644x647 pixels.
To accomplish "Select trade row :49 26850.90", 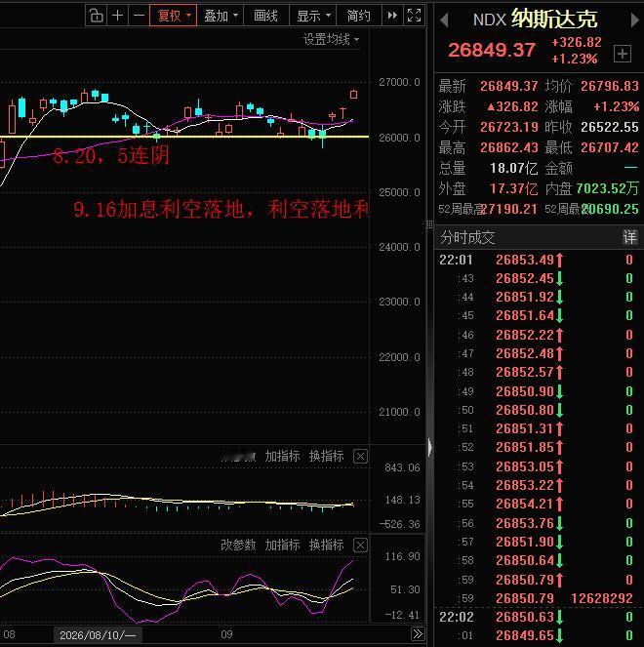I will (539, 391).
